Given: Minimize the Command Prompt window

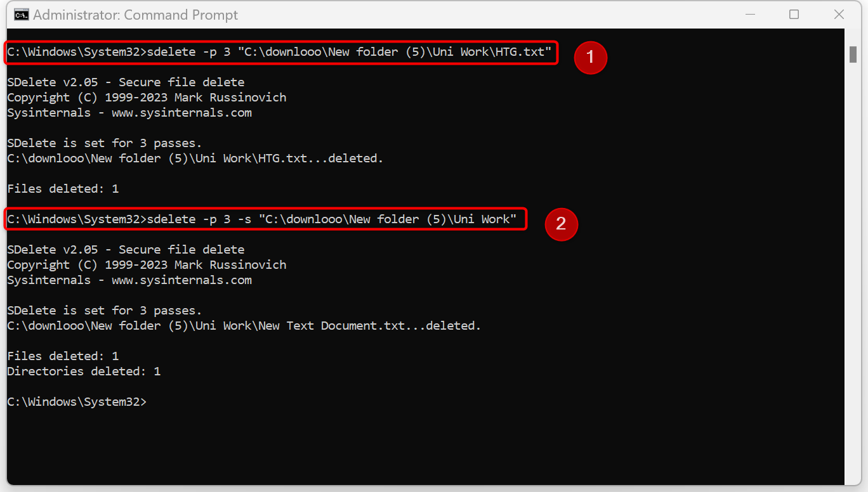Looking at the screenshot, I should pyautogui.click(x=749, y=15).
